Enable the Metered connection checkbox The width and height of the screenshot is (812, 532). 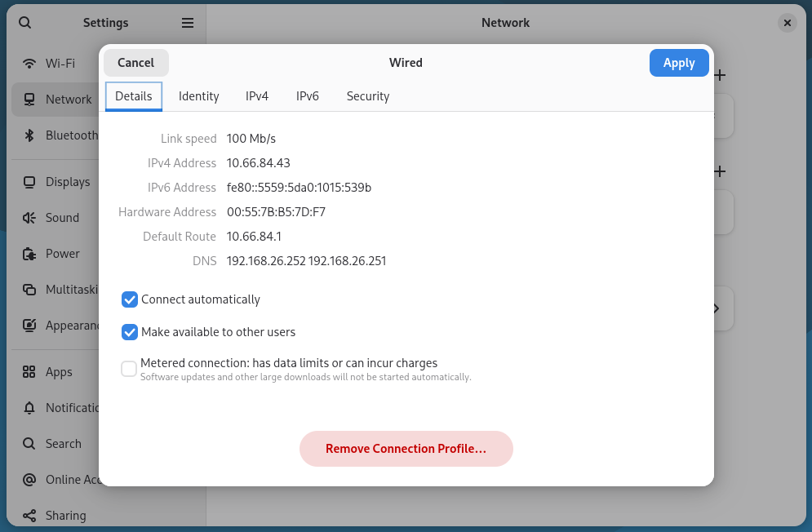pyautogui.click(x=129, y=369)
